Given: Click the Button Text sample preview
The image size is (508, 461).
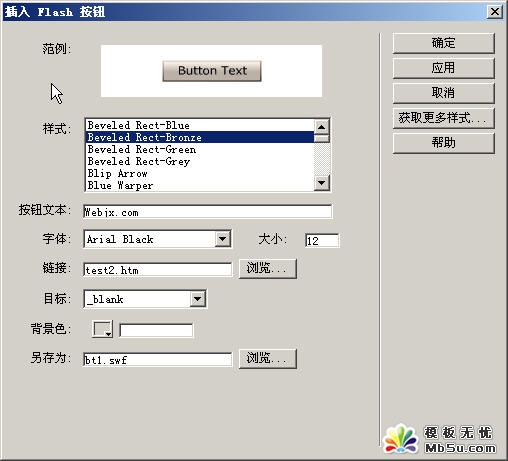Looking at the screenshot, I should tap(212, 71).
